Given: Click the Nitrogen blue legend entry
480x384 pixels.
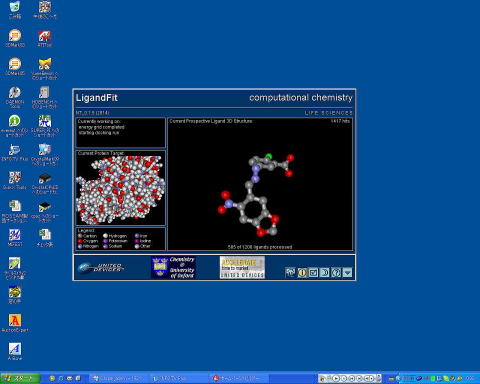Looking at the screenshot, I should (x=88, y=246).
